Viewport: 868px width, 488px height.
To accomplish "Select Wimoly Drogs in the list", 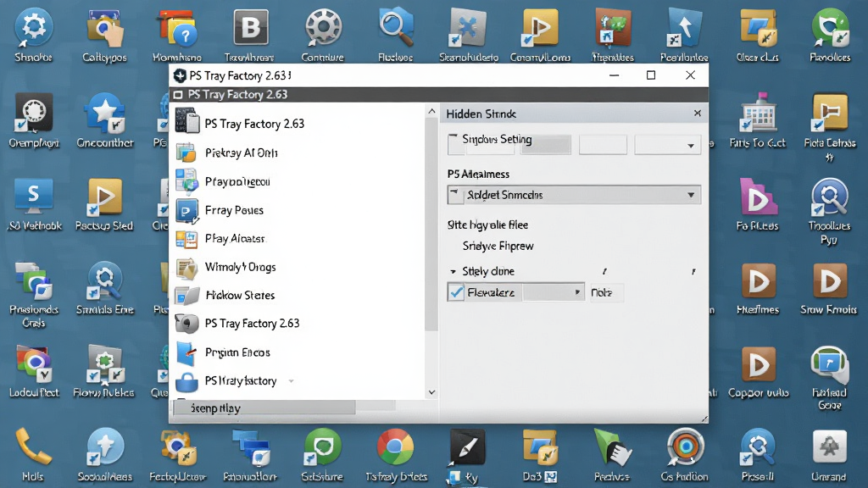I will tap(240, 267).
